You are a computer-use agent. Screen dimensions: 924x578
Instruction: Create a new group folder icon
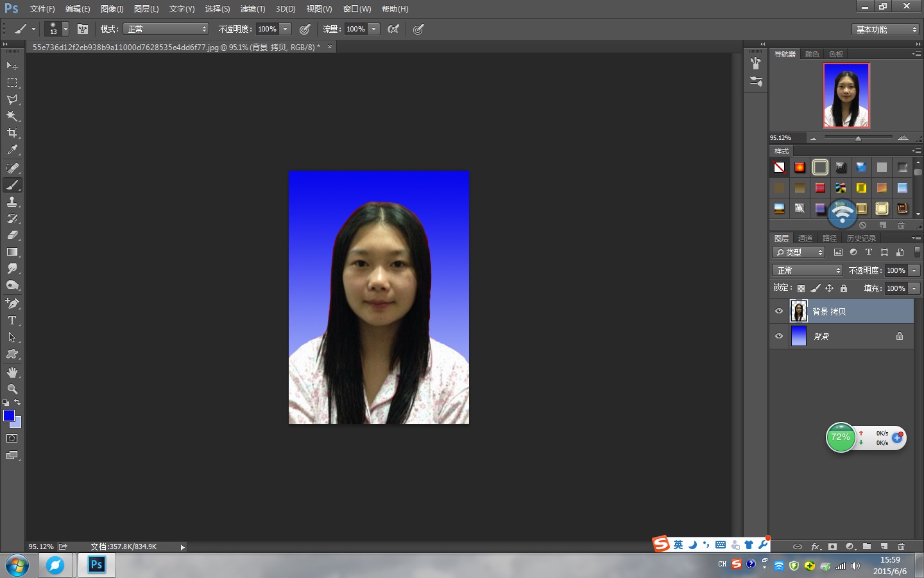(867, 547)
